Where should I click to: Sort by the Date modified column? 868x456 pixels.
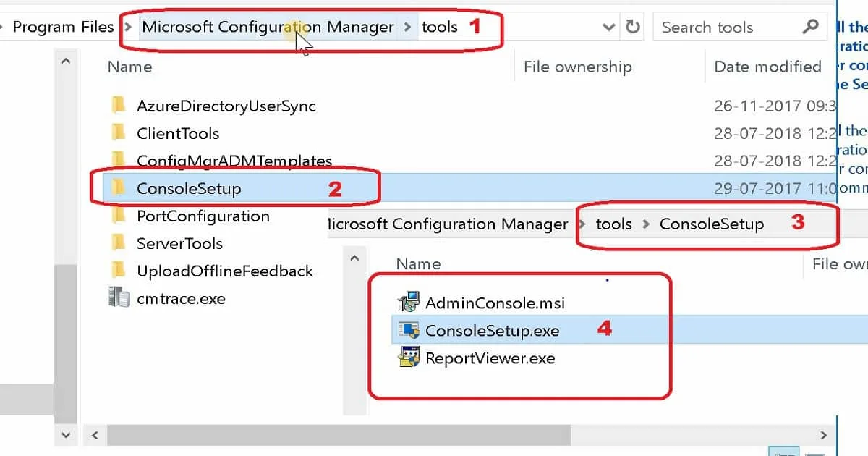pos(767,67)
